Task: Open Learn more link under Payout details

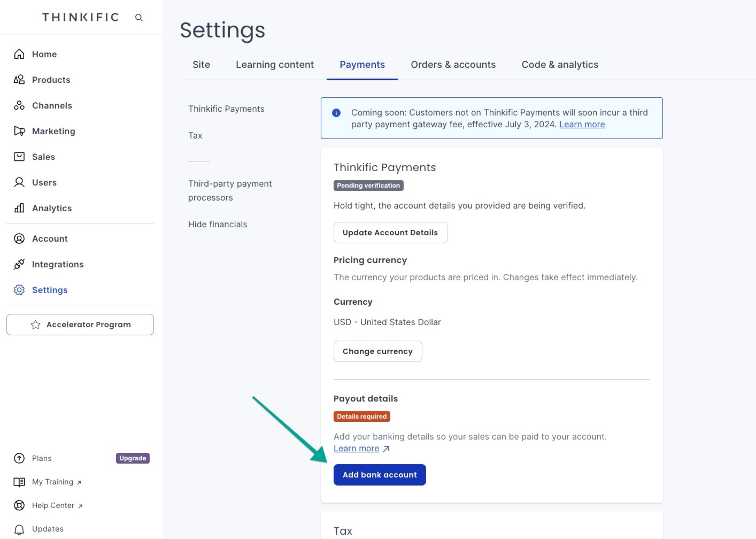Action: pos(356,449)
